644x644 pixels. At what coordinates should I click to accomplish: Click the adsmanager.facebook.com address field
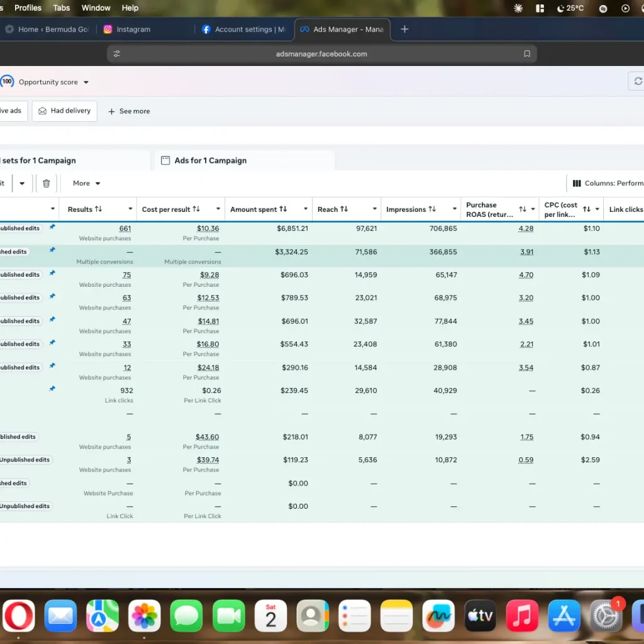(x=321, y=54)
